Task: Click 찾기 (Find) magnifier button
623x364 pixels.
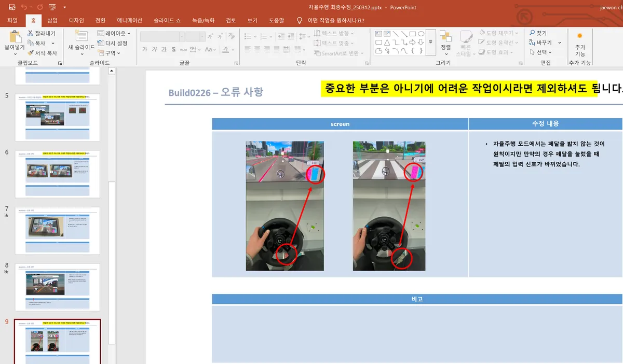Action: [538, 33]
